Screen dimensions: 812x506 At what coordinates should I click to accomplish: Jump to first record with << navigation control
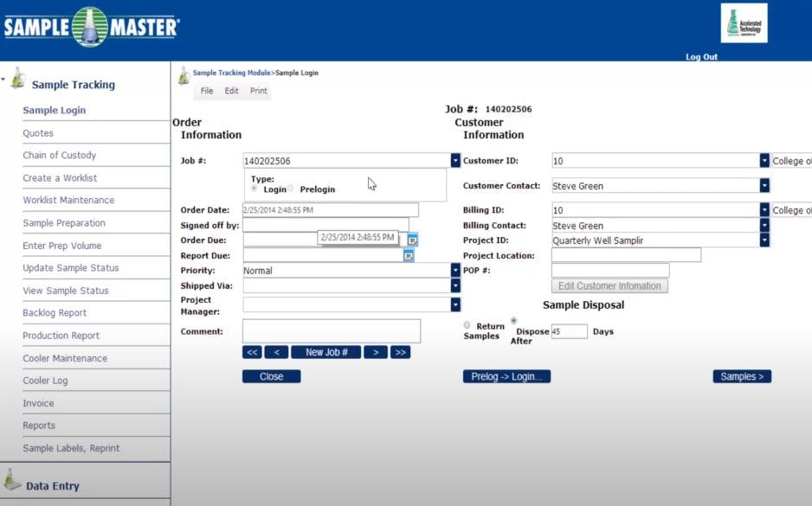(253, 351)
